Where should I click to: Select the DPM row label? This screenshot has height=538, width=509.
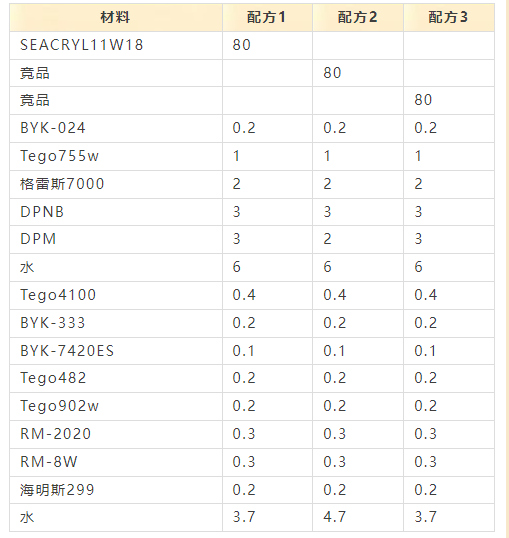click(116, 239)
